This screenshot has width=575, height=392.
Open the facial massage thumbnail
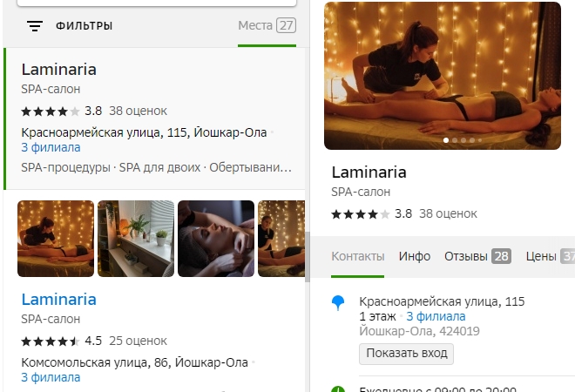pos(216,239)
